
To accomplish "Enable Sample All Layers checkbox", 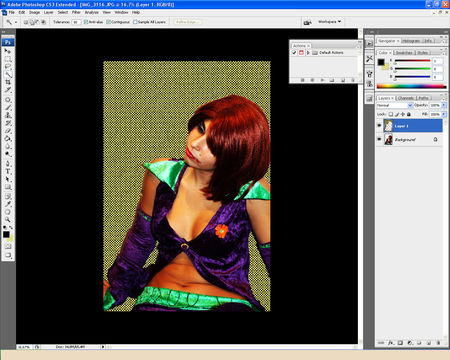I will [135, 22].
